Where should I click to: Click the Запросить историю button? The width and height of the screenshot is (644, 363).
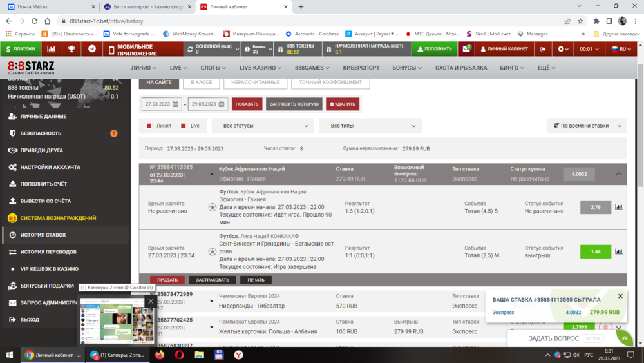coord(294,104)
